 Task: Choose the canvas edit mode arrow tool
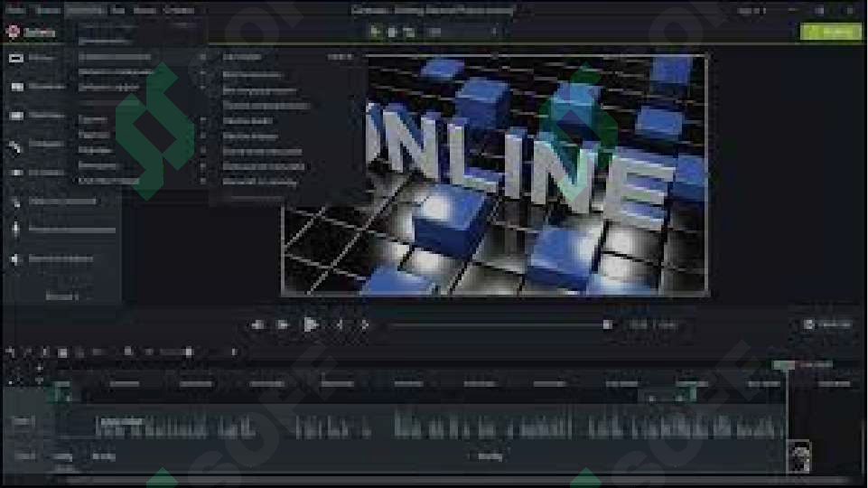pos(376,32)
